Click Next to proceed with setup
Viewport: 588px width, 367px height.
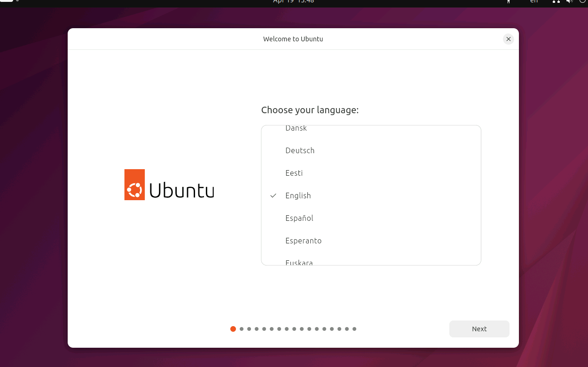pyautogui.click(x=479, y=329)
